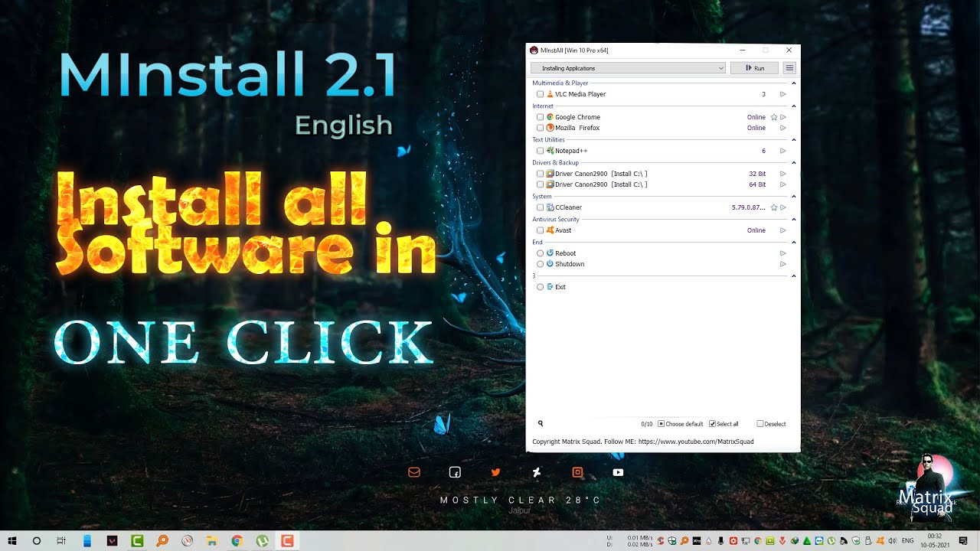Open Task View on the taskbar

coord(61,541)
